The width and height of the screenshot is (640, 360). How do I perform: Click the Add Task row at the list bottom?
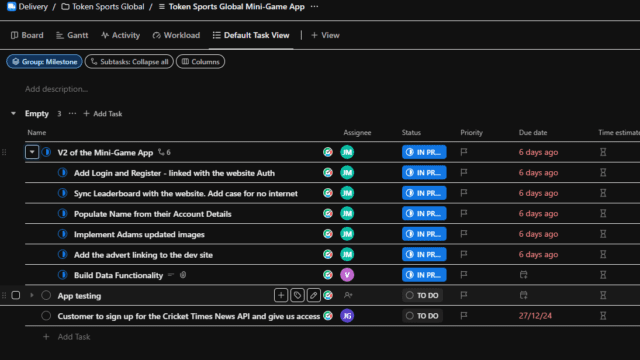click(x=67, y=337)
